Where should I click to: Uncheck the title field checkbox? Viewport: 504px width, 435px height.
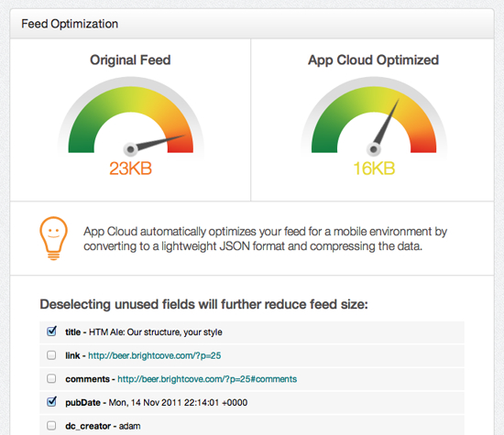(51, 332)
